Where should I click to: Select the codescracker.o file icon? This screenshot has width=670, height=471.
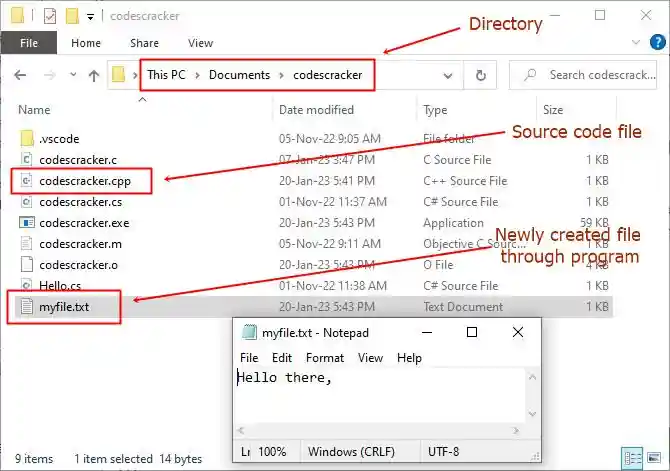26,265
